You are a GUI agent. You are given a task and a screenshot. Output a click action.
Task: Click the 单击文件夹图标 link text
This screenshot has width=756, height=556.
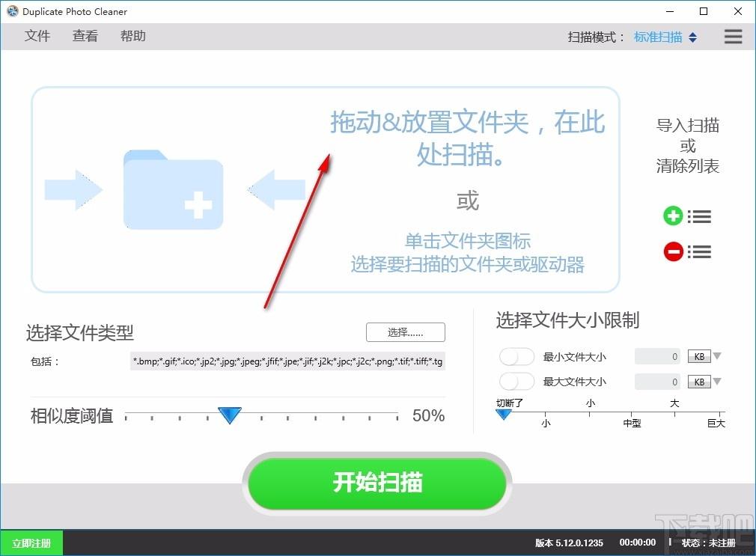[x=468, y=241]
